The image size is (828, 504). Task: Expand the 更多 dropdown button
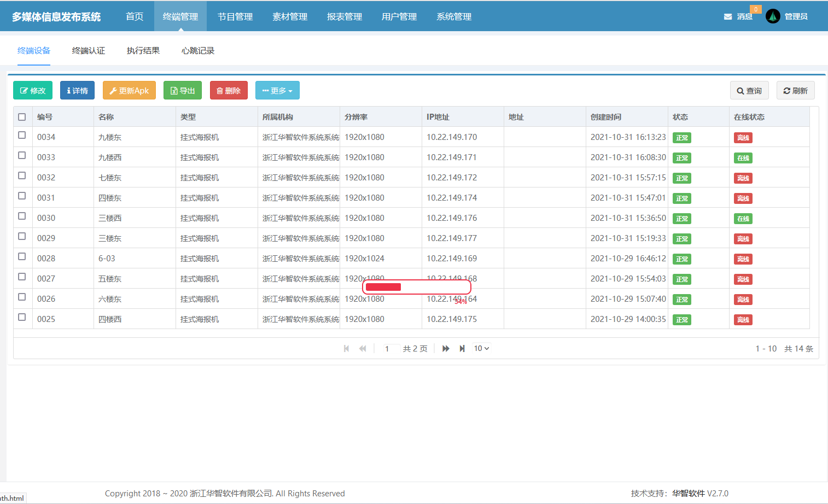coord(277,91)
